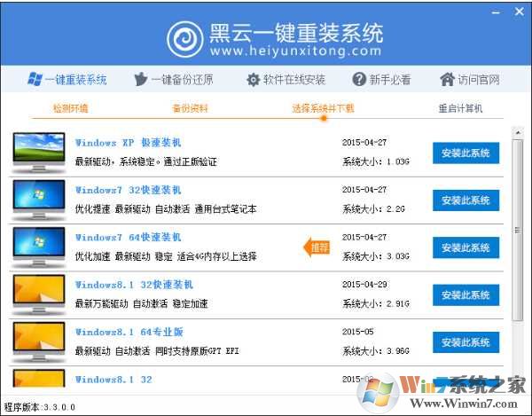Open the 一键备份还原 tab
Screen dimensions: 532x416
pyautogui.click(x=174, y=80)
